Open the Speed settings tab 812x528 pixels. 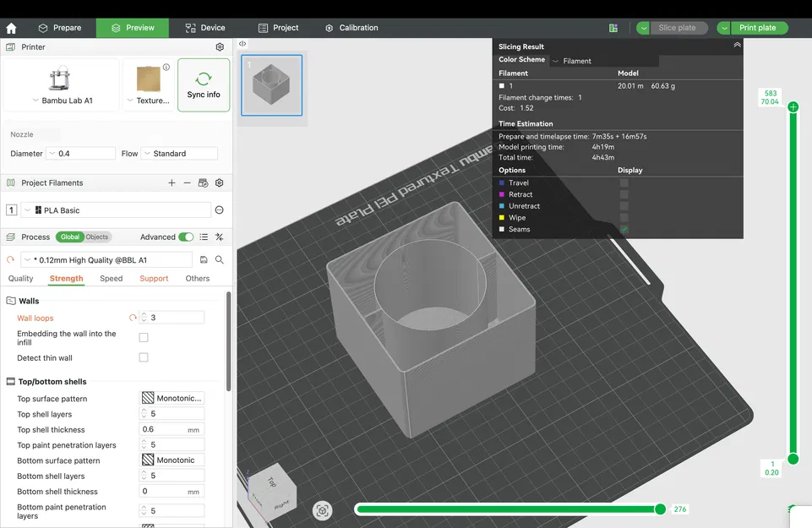[111, 279]
